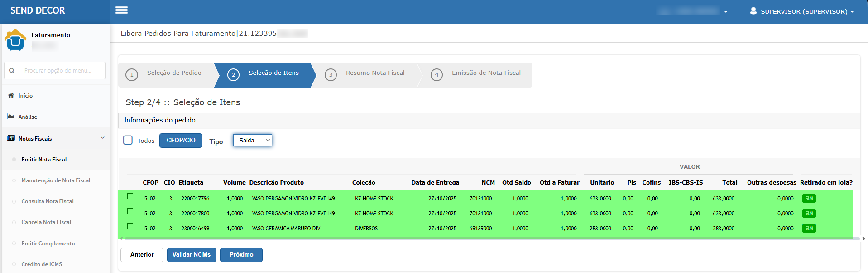
Task: Click the Faturamento armchair logo icon
Action: 15,40
